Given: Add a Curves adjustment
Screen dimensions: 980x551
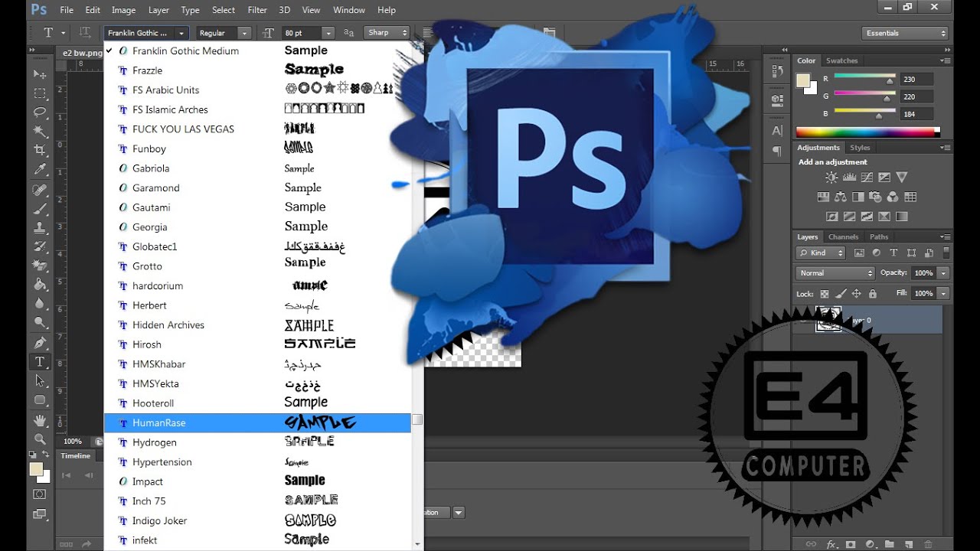Looking at the screenshot, I should [x=867, y=178].
